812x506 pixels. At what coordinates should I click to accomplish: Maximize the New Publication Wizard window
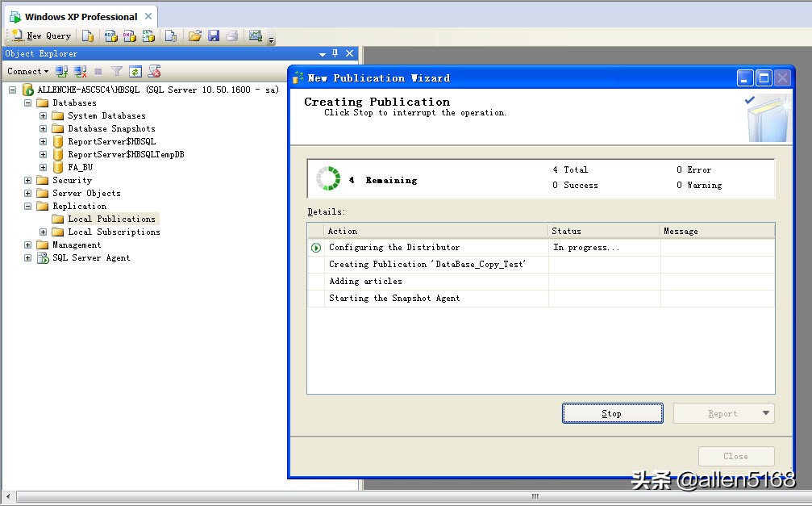point(764,78)
